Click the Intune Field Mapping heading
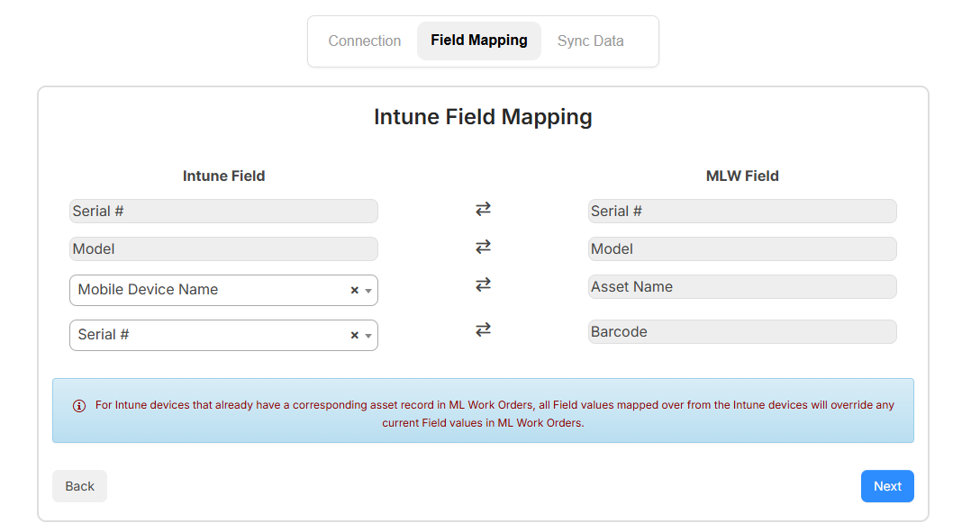 coord(483,117)
